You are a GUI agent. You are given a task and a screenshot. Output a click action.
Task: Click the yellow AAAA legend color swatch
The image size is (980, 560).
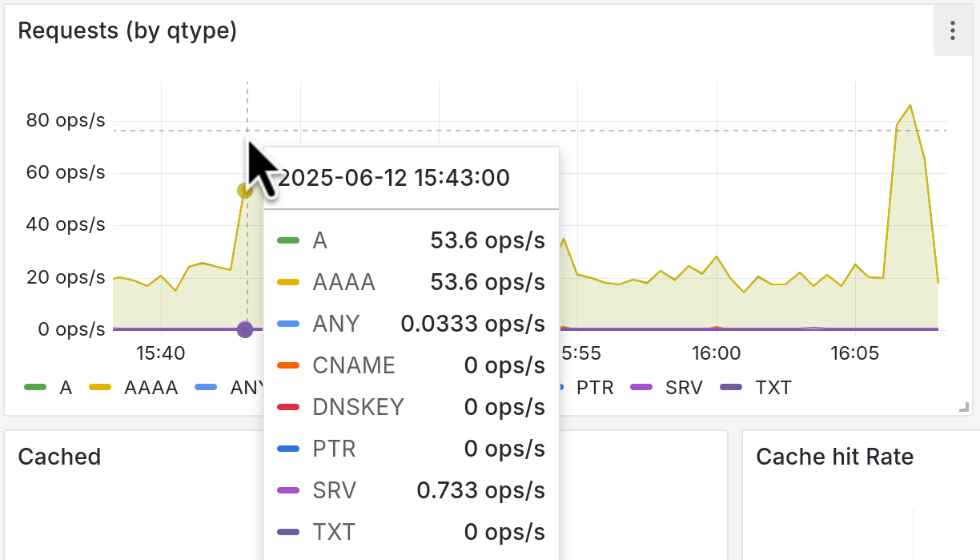point(101,388)
